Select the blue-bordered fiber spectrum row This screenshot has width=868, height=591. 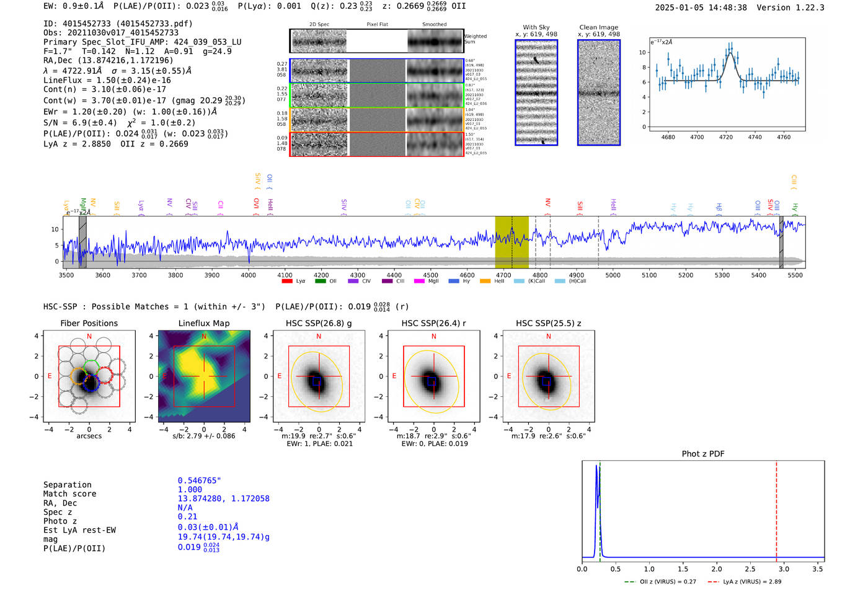pos(377,71)
